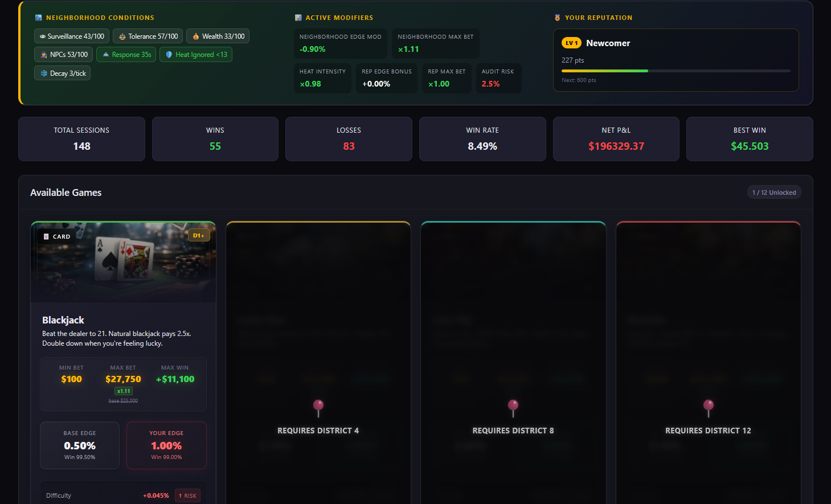
Task: Click the Risk badge beside Difficulty
Action: tap(187, 495)
